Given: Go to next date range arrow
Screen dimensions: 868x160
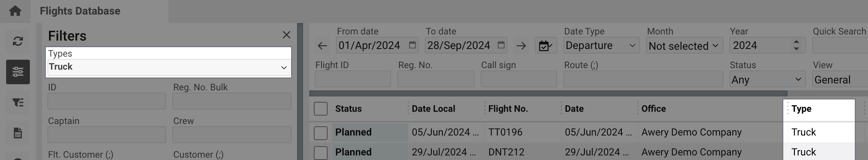Looking at the screenshot, I should 521,46.
